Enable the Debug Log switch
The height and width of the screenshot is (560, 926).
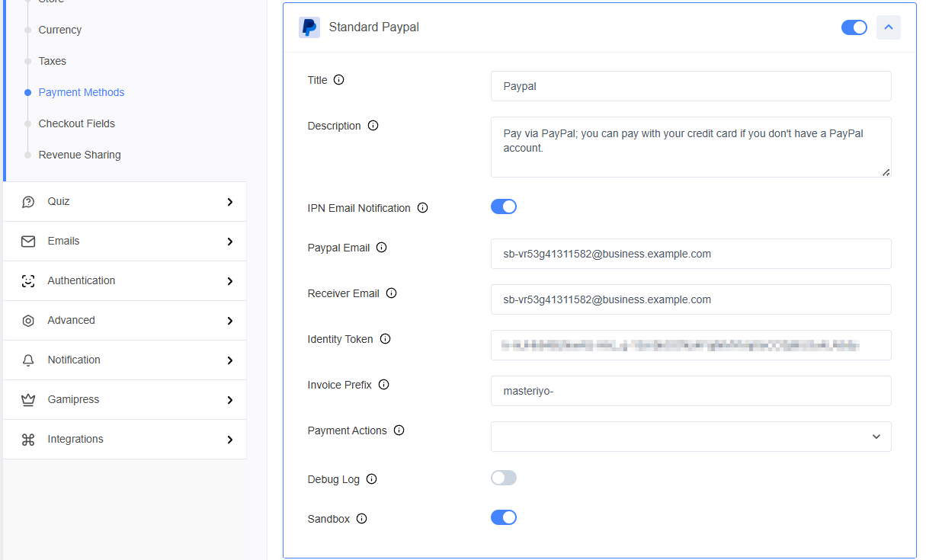pos(504,478)
